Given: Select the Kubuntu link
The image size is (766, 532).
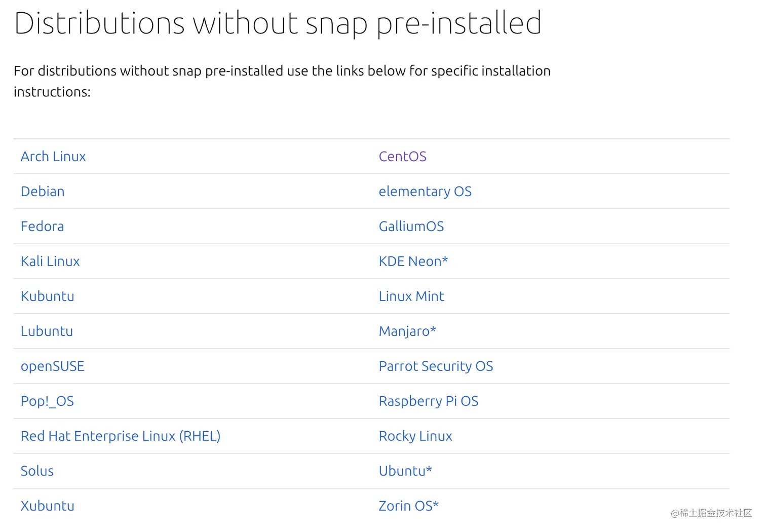Looking at the screenshot, I should (x=47, y=296).
